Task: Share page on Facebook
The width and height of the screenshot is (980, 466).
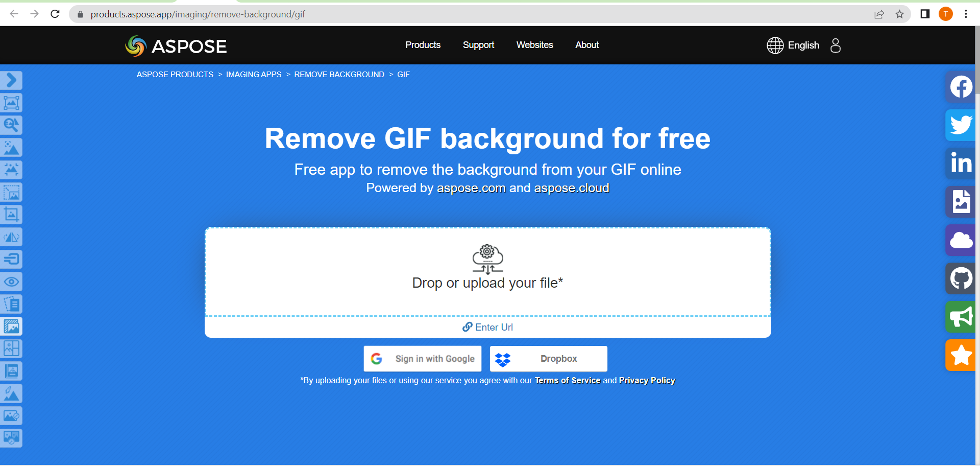Action: (961, 86)
